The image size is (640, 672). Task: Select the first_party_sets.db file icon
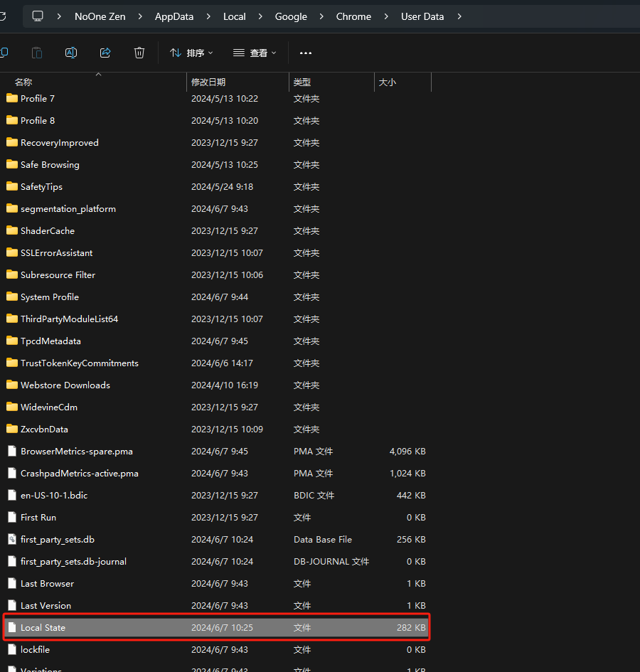click(11, 540)
